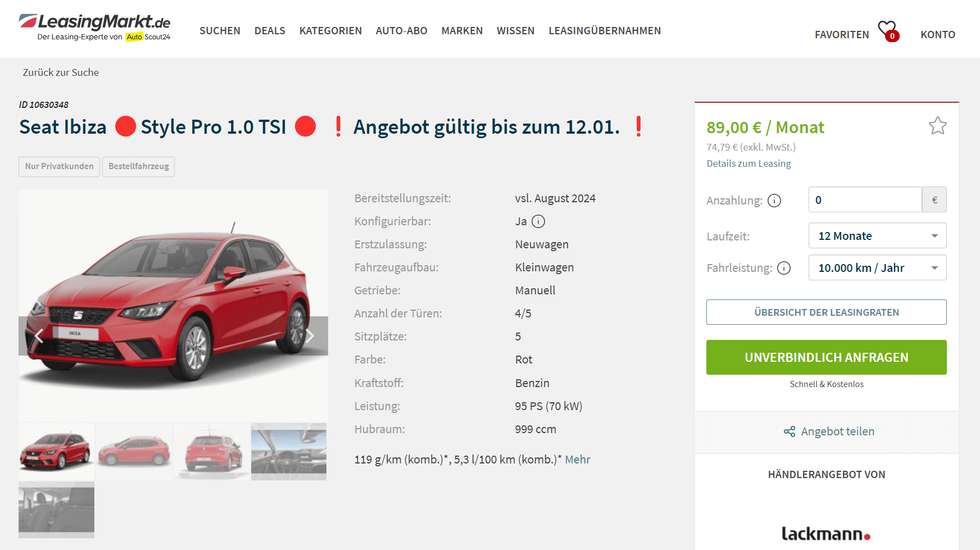Go to next car image arrow
Screen dimensions: 980x550
(x=309, y=336)
